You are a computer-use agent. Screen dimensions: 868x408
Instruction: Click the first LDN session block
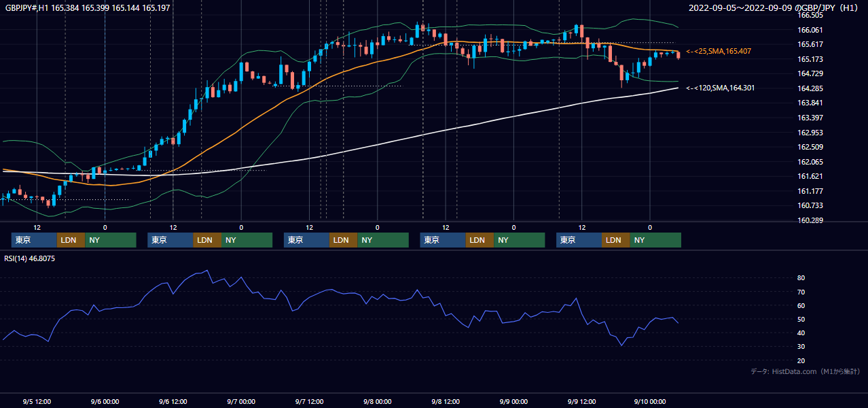coord(71,240)
